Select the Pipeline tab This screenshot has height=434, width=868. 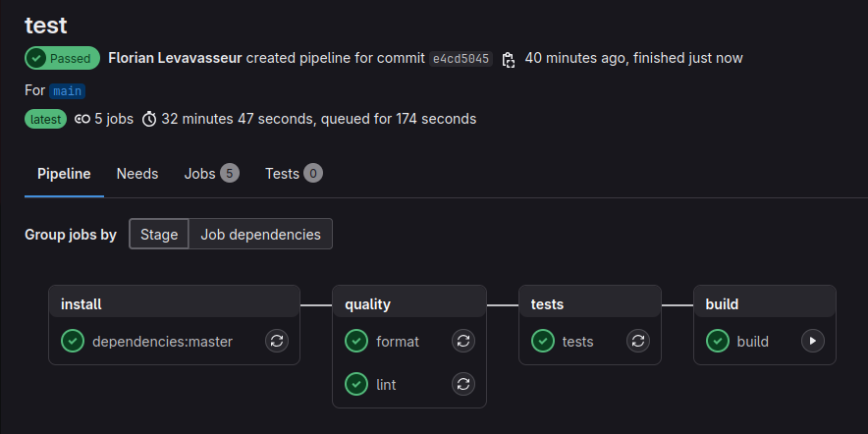point(64,174)
